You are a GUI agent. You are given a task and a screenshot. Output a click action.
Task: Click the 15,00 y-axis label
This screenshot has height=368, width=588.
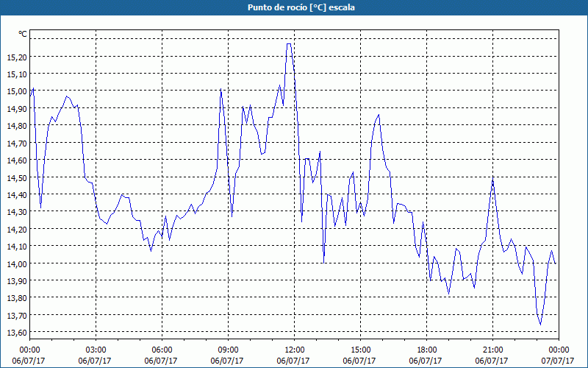point(17,91)
